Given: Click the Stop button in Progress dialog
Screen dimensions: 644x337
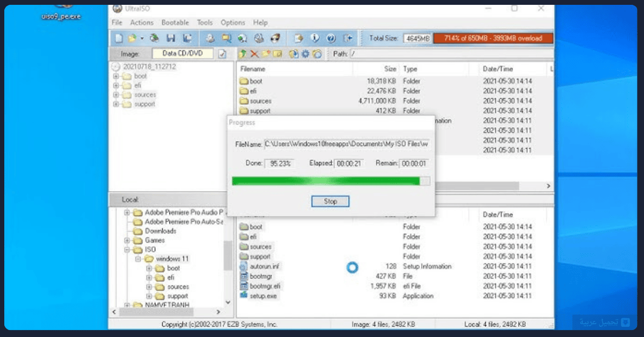Looking at the screenshot, I should pos(330,201).
